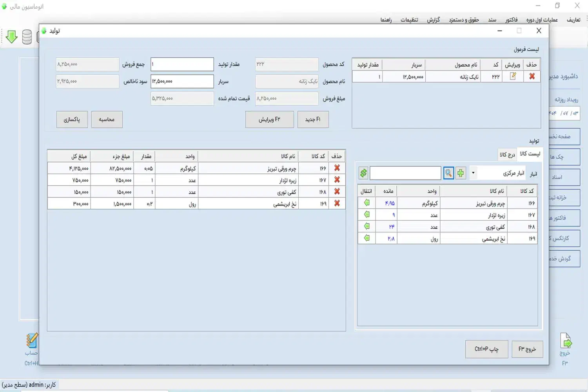Remove item 166 from the production table
The image size is (588, 392).
pyautogui.click(x=337, y=168)
